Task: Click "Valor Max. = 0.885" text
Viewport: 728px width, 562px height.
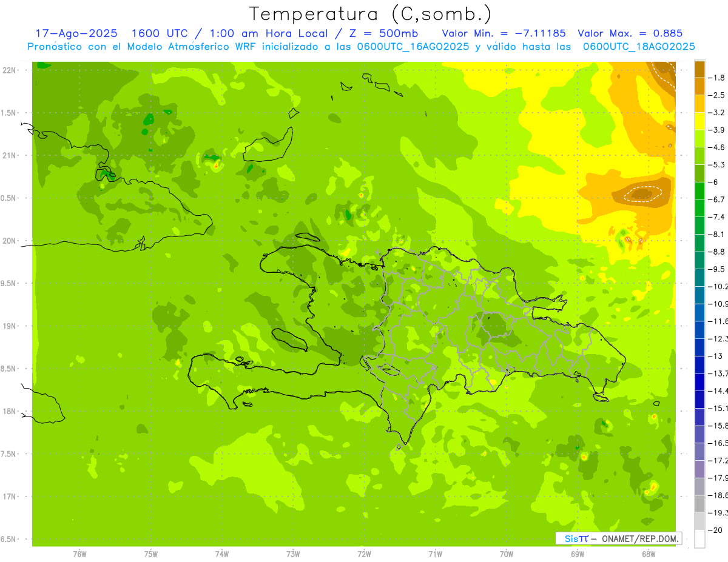Action: (x=630, y=33)
